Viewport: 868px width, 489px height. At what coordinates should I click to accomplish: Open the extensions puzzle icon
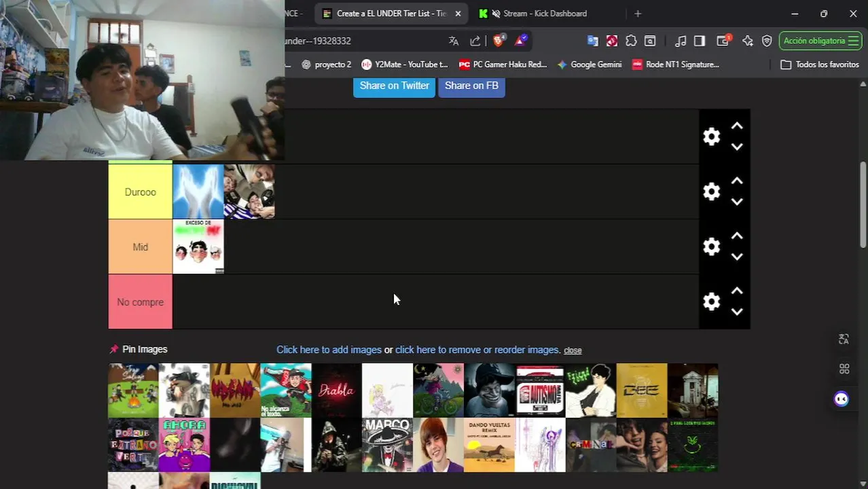[631, 41]
